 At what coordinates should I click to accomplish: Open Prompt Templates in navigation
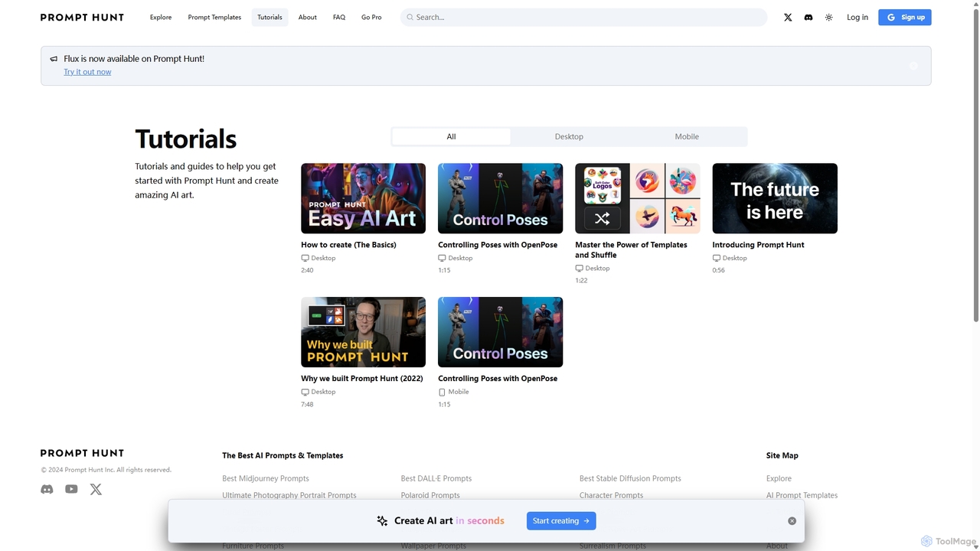[x=214, y=17]
